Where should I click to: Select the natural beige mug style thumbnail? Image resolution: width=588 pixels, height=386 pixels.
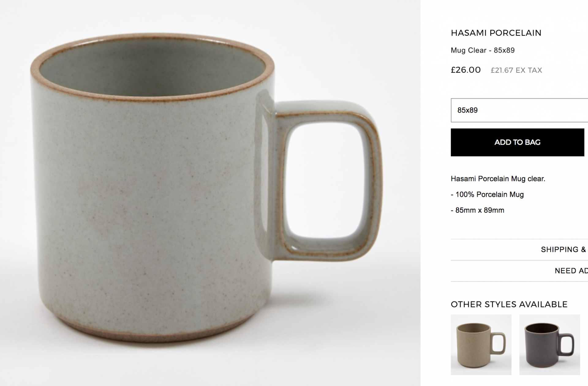click(481, 345)
